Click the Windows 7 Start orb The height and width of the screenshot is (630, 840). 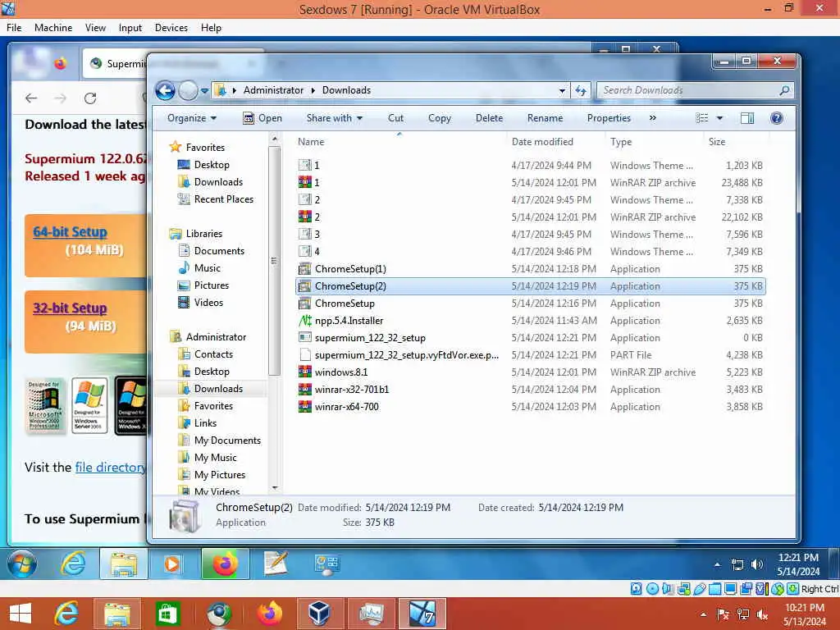[x=21, y=564]
